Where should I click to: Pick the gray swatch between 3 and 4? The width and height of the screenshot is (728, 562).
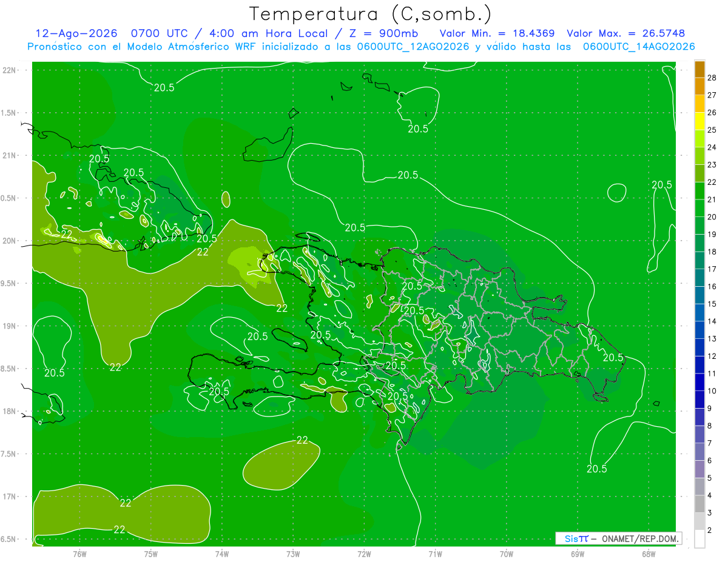699,504
